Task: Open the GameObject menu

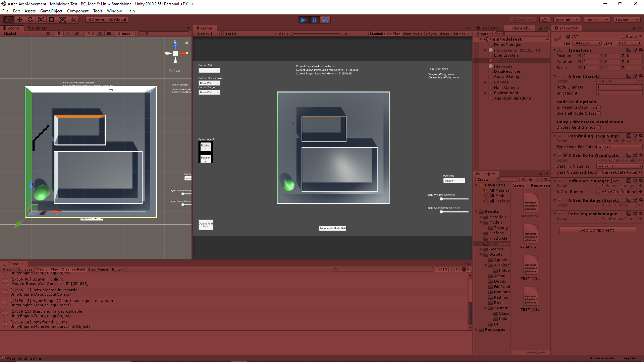Action: (x=51, y=11)
